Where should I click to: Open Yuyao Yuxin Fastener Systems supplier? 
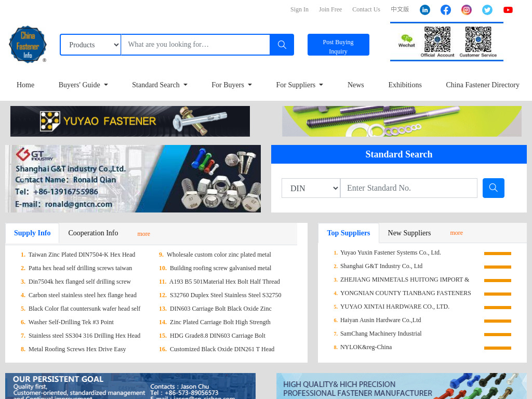tap(391, 252)
